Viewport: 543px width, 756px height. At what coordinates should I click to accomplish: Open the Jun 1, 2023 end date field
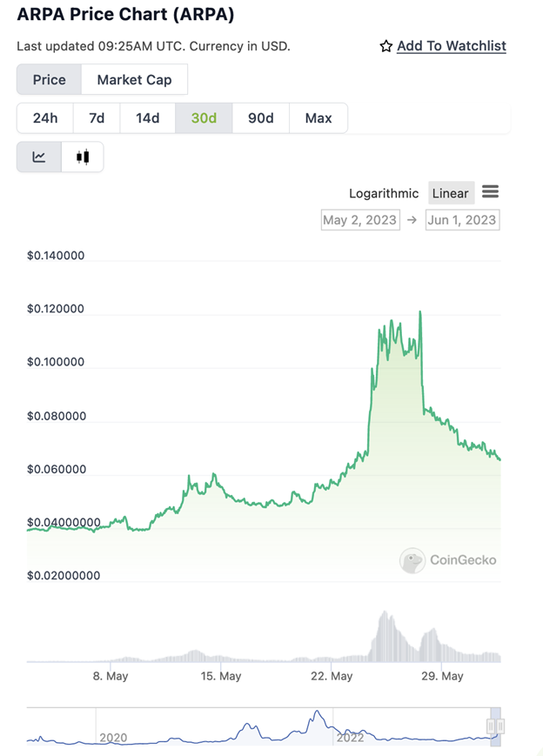[462, 220]
